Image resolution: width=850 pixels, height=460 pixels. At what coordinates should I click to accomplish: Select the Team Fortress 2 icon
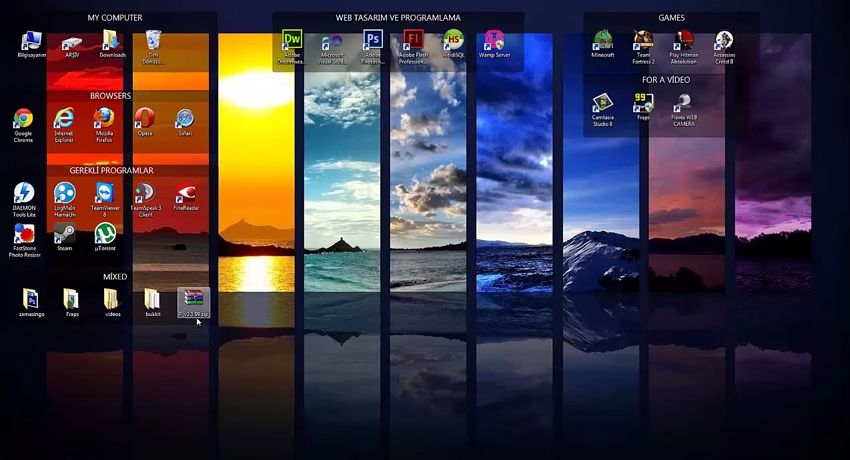coord(643,41)
